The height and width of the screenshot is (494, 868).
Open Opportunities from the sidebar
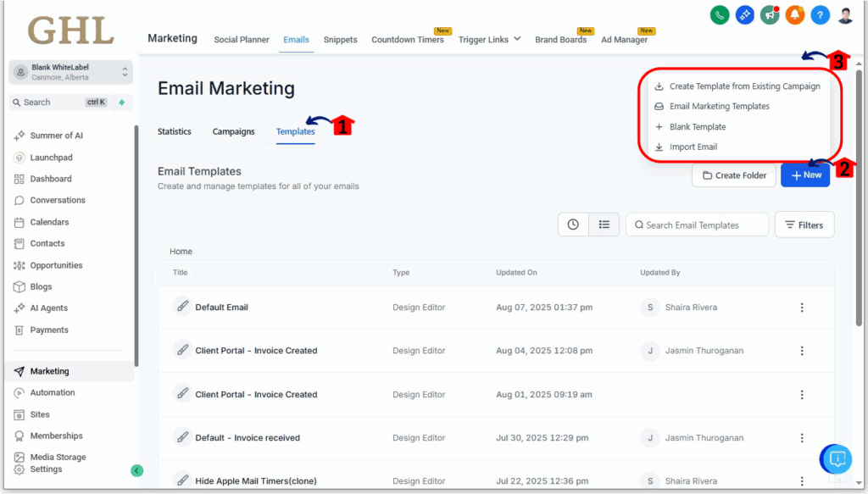click(56, 265)
